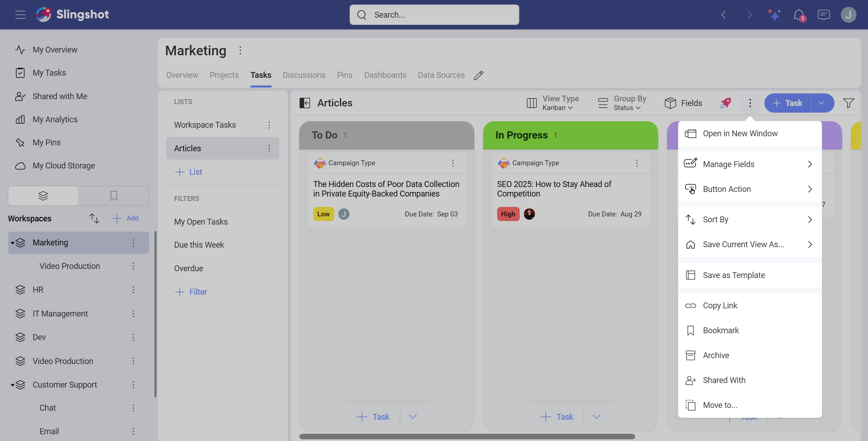
Task: Click the + Task button
Action: tap(788, 103)
